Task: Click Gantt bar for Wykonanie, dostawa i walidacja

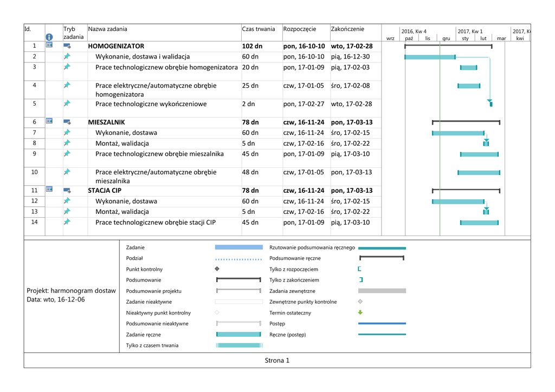Action: [x=430, y=57]
